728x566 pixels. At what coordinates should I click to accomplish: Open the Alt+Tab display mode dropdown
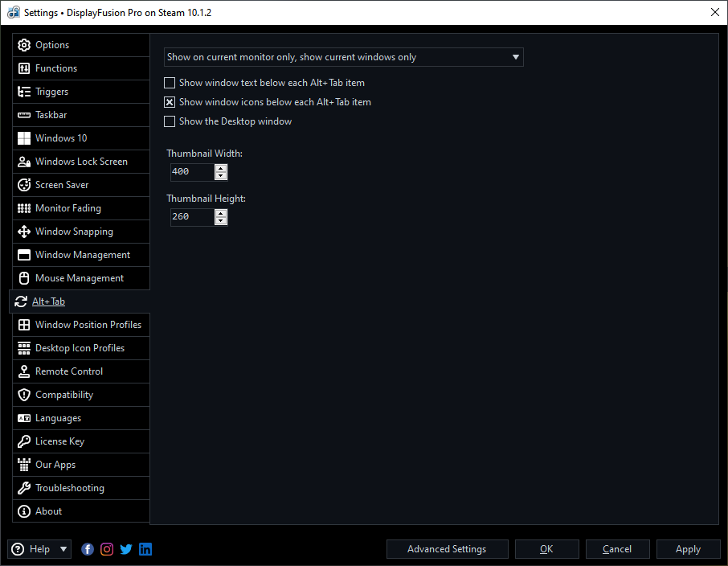click(344, 57)
